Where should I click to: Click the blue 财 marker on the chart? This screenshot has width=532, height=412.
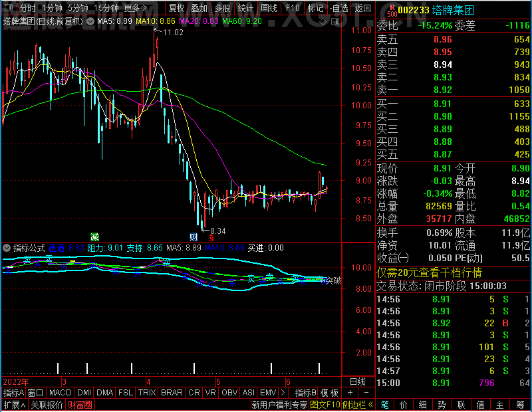194,237
